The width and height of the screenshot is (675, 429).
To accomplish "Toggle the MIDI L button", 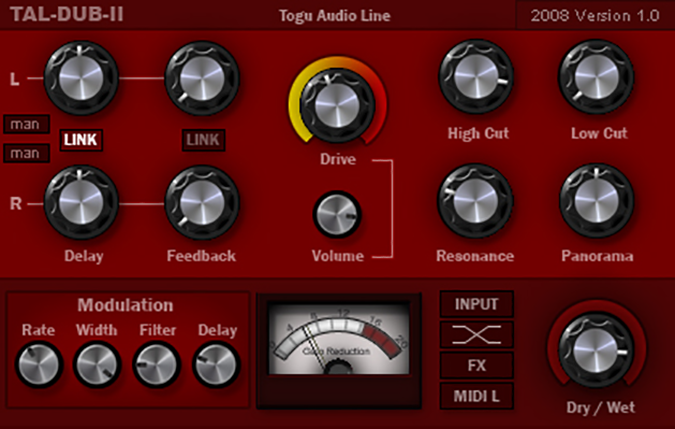I will click(477, 396).
